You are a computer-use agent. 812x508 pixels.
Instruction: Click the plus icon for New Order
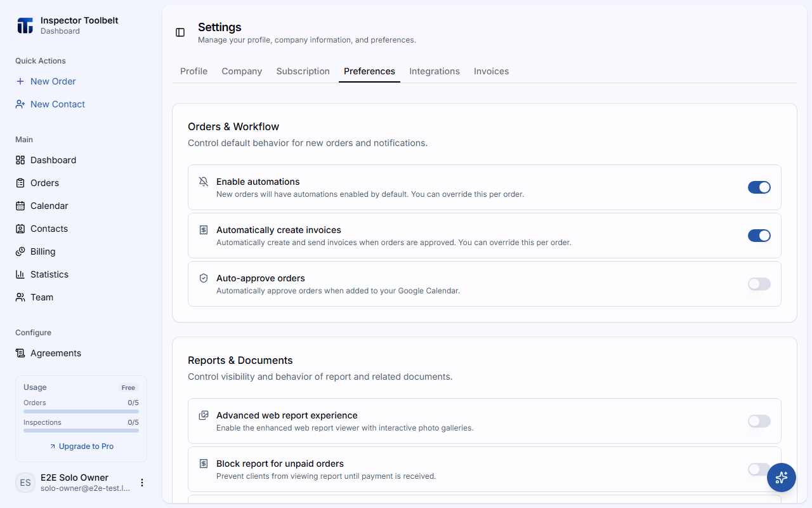coord(20,81)
